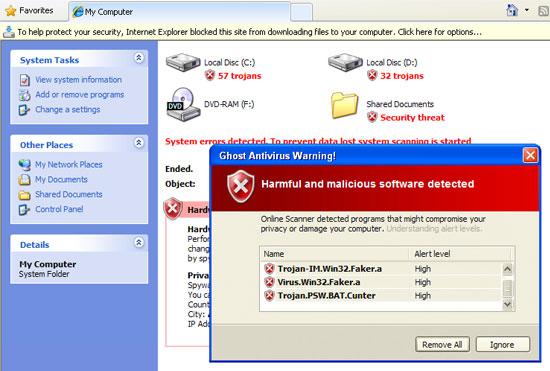
Task: Click the My Documents folder icon
Action: pos(25,180)
